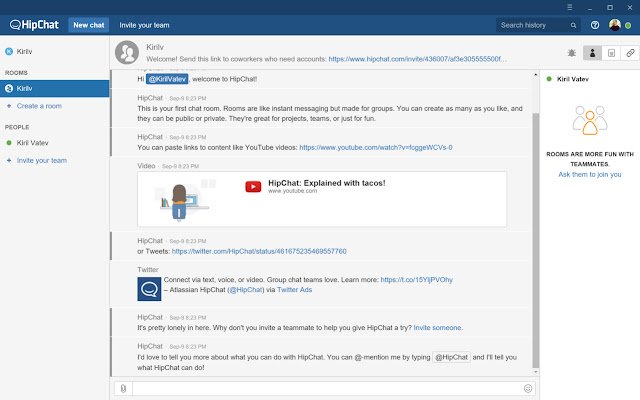
Task: Click the @HipChat Twitter handle link
Action: coord(245,289)
